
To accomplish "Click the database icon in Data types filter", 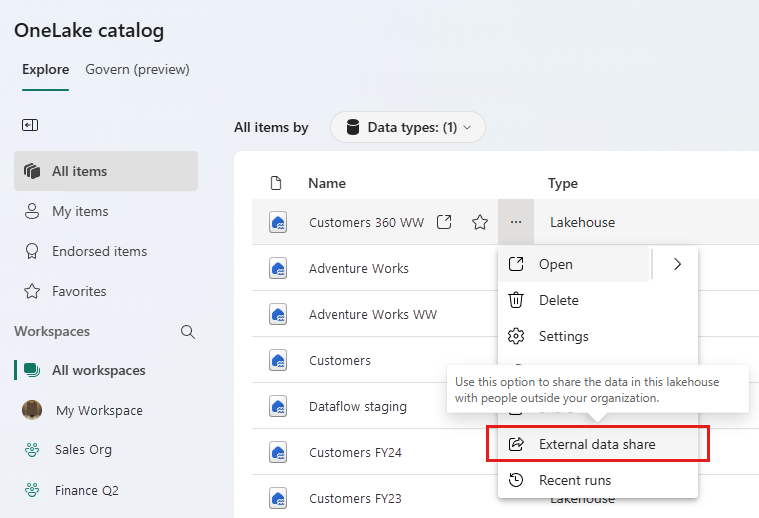I will coord(353,127).
